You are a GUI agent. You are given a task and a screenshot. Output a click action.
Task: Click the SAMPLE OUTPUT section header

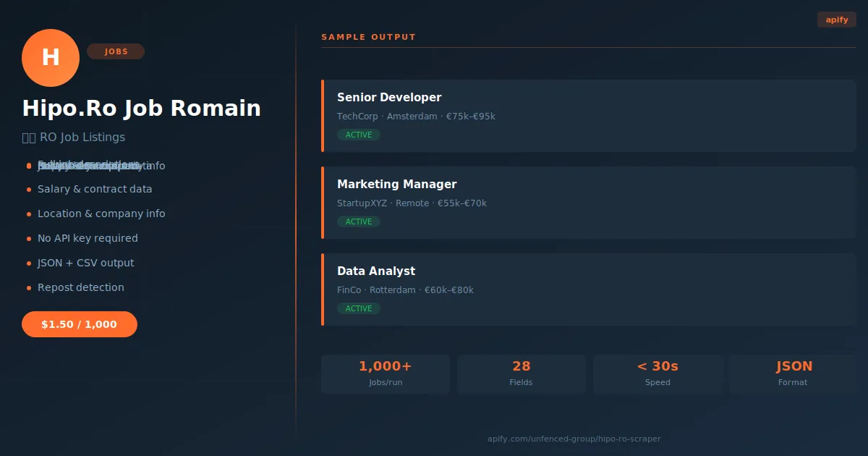369,37
